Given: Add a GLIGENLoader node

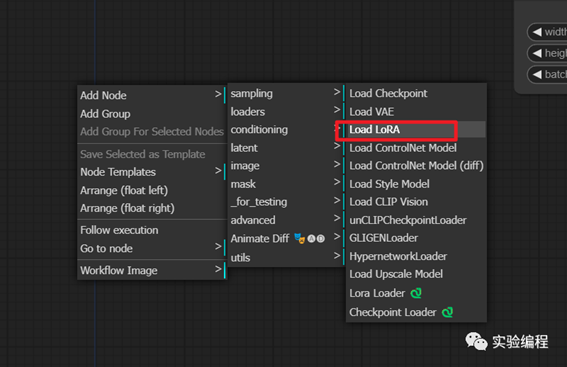Looking at the screenshot, I should 416,238.
